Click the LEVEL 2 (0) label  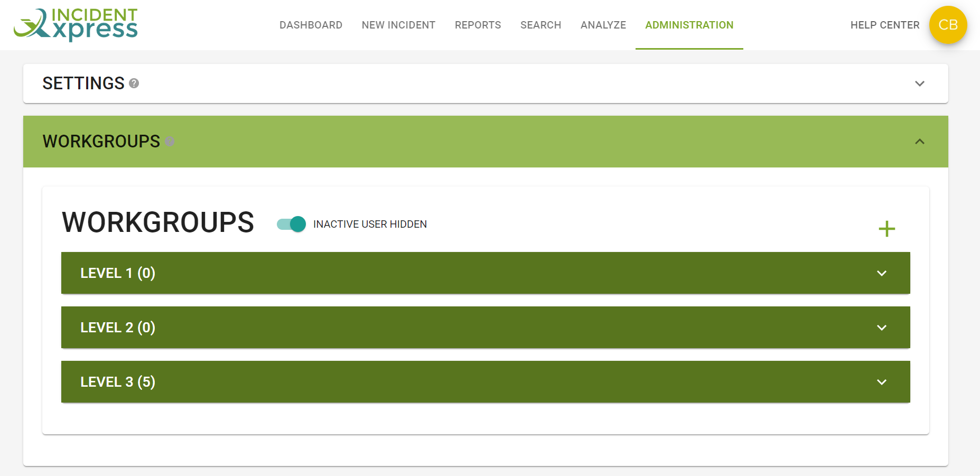tap(118, 328)
